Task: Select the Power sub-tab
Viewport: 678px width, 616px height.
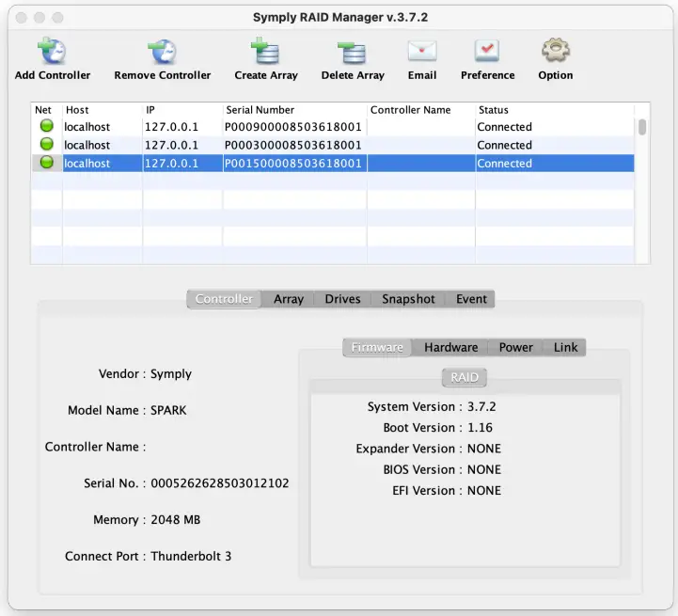Action: click(516, 347)
